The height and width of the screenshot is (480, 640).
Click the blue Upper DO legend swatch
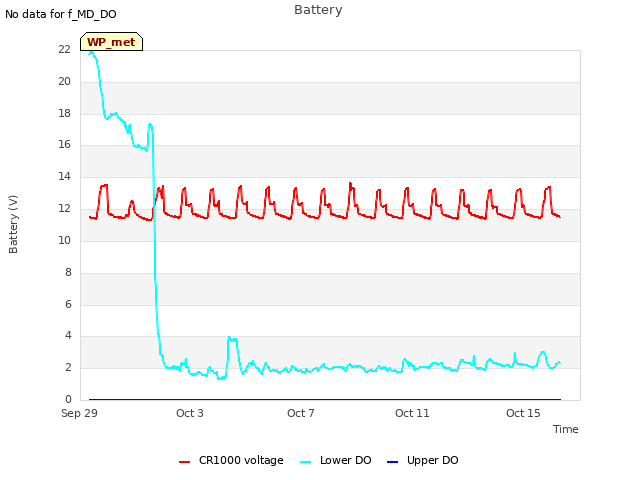click(392, 462)
